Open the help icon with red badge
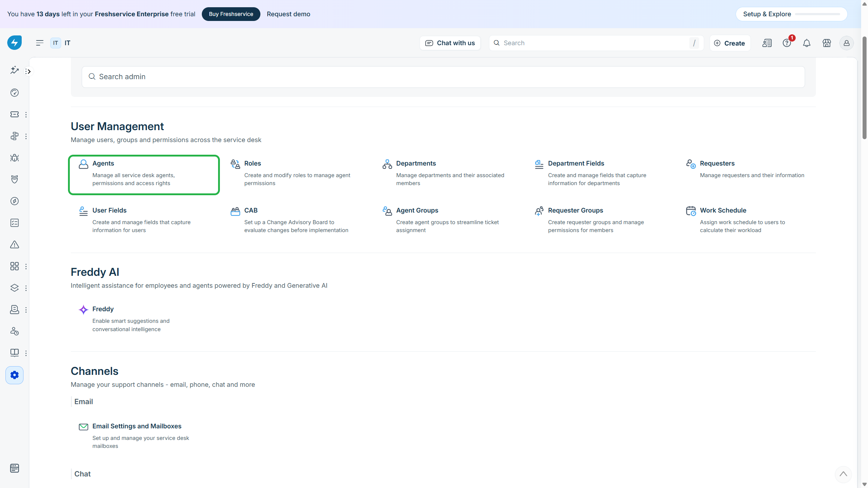This screenshot has height=488, width=868. [x=787, y=43]
